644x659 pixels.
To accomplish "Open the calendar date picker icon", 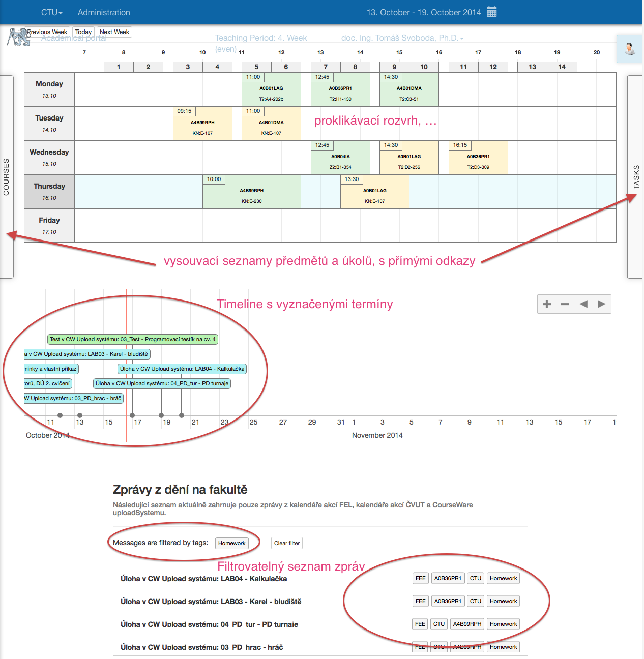I will tap(491, 12).
